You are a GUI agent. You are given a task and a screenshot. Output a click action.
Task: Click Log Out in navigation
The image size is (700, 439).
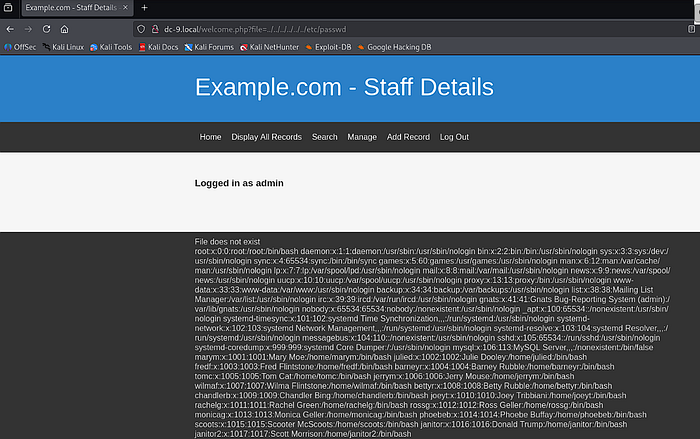[x=454, y=137]
